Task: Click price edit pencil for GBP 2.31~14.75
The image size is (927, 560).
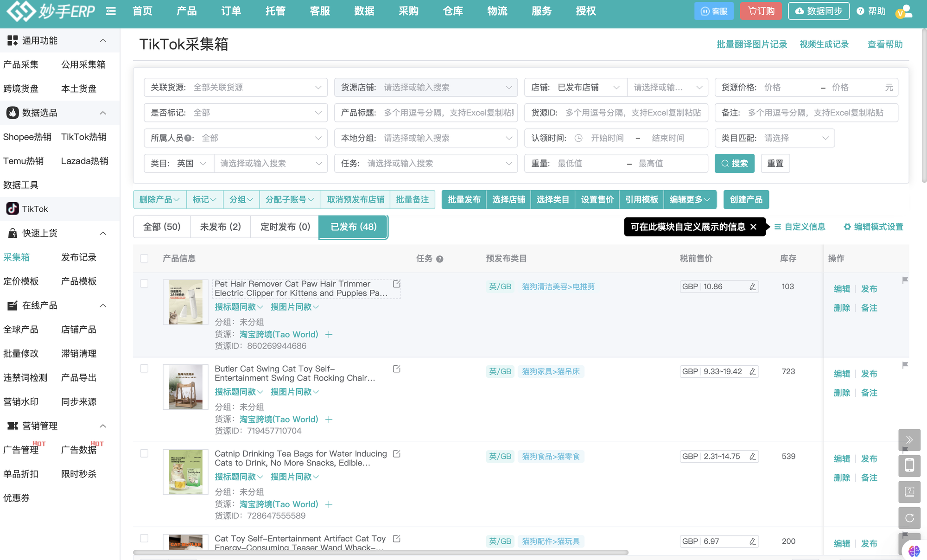Action: pos(752,456)
